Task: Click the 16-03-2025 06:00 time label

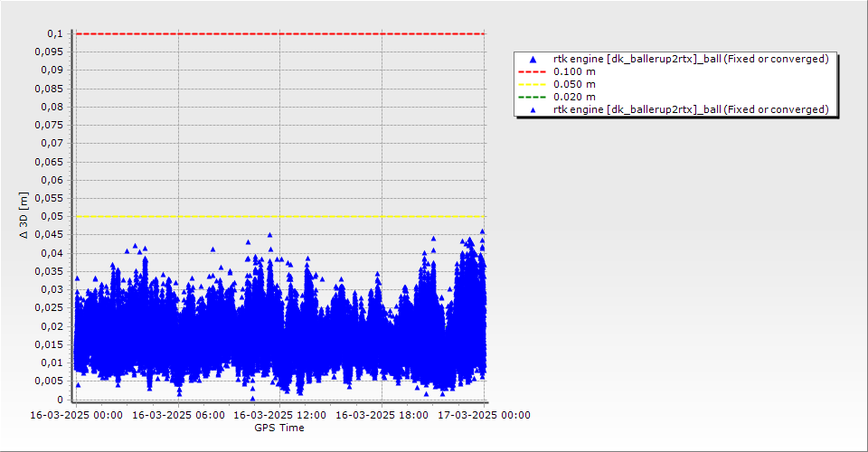Action: (x=178, y=415)
